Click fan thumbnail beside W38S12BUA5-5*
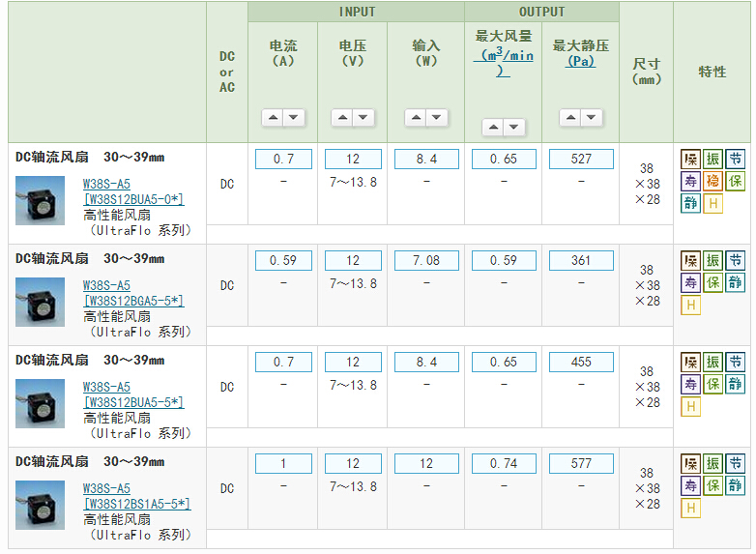The image size is (756, 554). [x=40, y=403]
